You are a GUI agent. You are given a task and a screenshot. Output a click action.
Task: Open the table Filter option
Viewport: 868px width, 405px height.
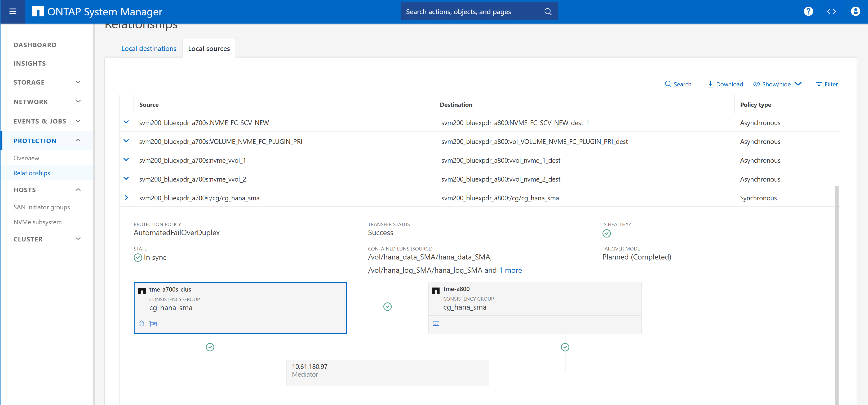point(827,84)
